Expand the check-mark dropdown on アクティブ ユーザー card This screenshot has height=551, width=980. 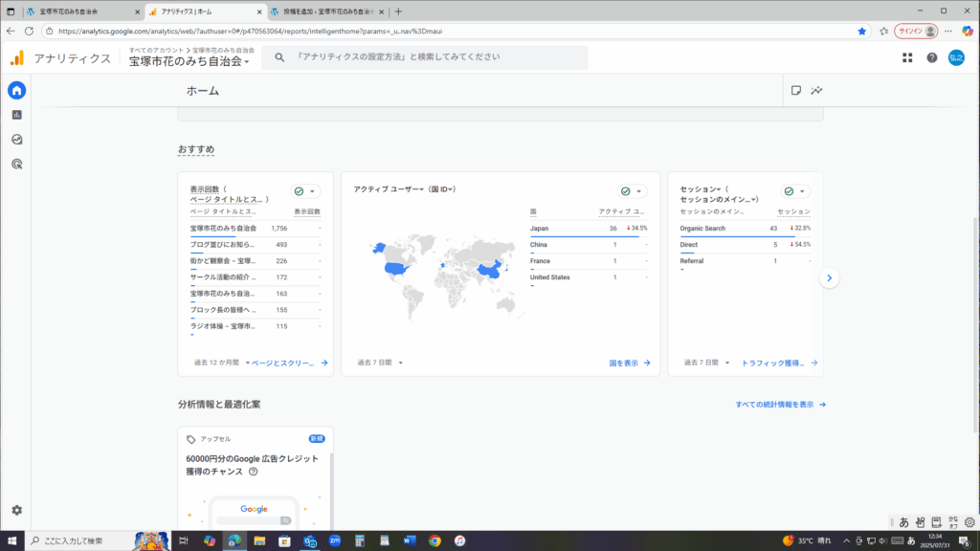(632, 191)
